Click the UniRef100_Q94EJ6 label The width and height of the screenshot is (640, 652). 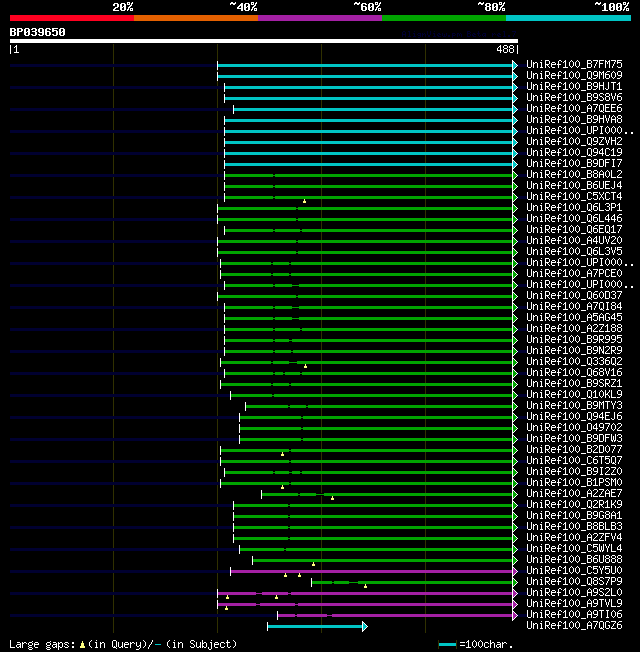point(574,417)
